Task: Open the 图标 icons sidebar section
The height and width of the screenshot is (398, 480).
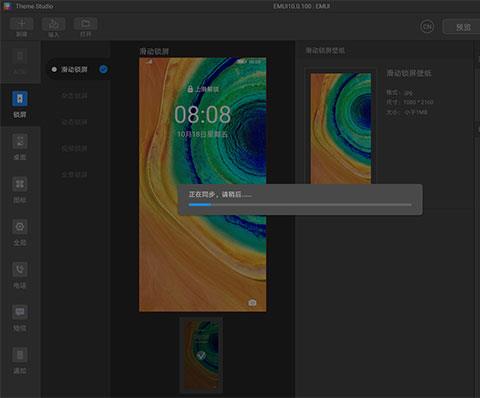Action: [x=20, y=184]
